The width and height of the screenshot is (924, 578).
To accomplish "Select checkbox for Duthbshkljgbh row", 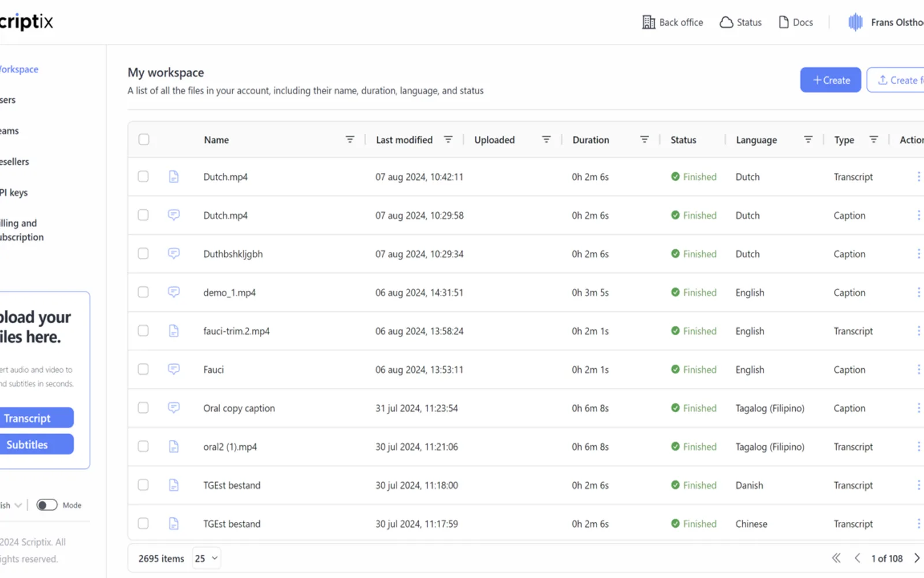I will pyautogui.click(x=143, y=254).
